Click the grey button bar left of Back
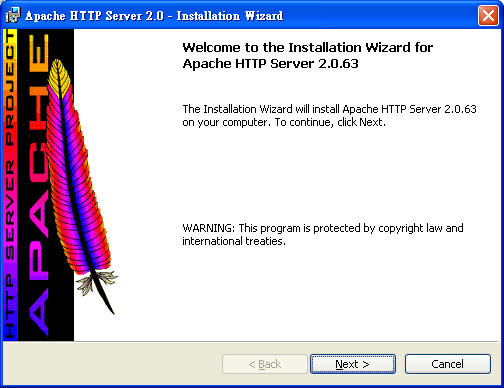Screen dimensions: 504x388 [x=113, y=364]
